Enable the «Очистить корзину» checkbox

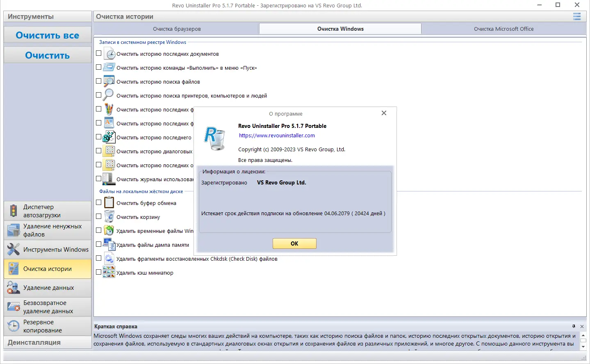pyautogui.click(x=98, y=216)
